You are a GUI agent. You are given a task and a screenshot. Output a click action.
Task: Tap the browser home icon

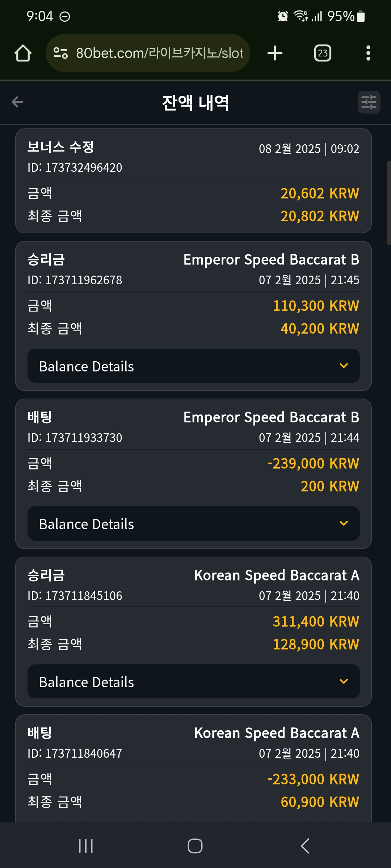23,53
